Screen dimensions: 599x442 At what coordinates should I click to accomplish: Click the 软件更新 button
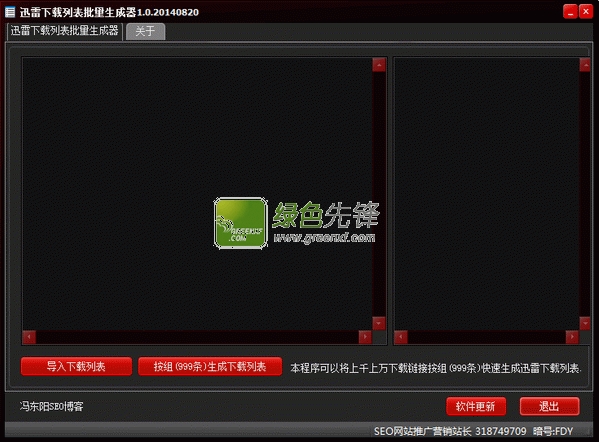476,406
